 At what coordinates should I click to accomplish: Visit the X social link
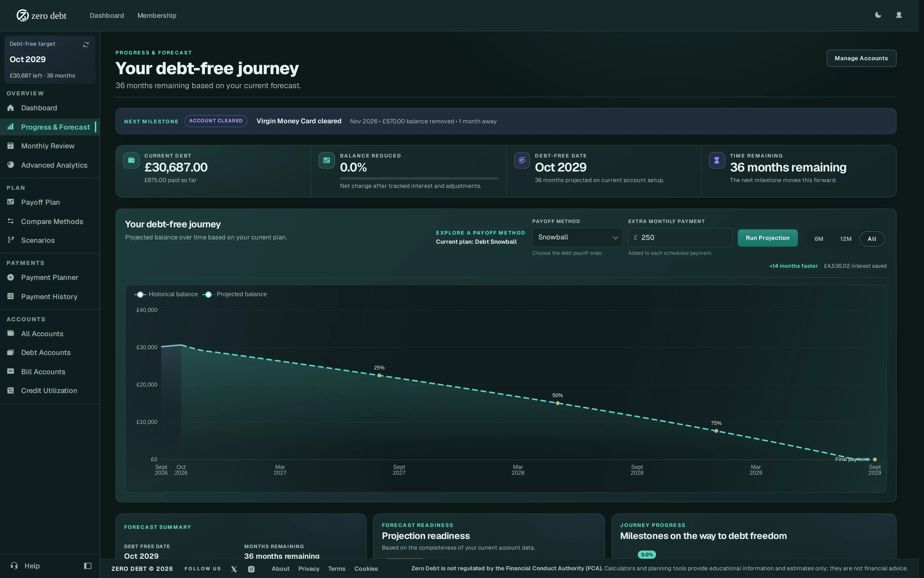(x=234, y=569)
